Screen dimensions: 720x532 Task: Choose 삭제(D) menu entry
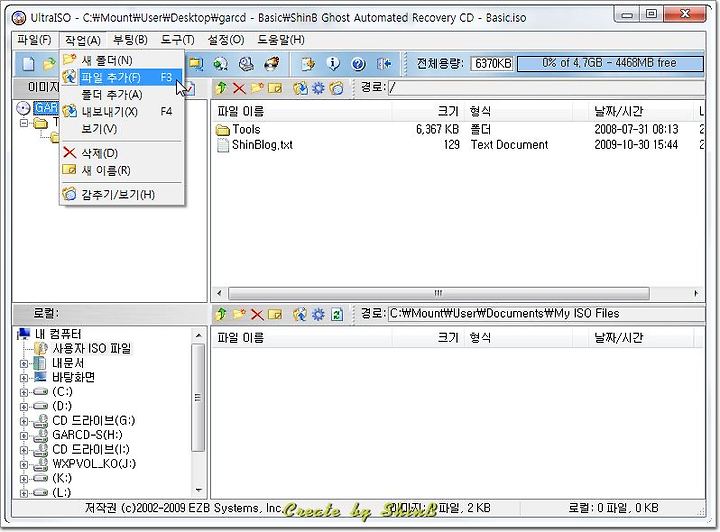coord(122,153)
